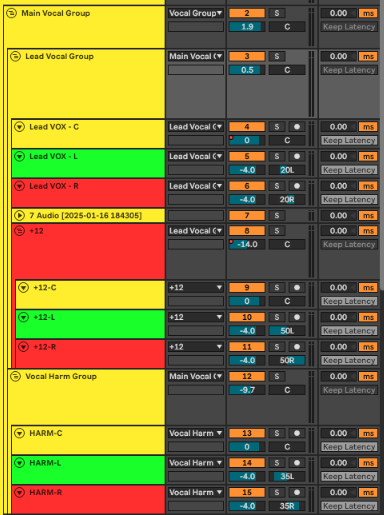Arm recording on +12-R track
The height and width of the screenshot is (515, 384).
tap(297, 347)
